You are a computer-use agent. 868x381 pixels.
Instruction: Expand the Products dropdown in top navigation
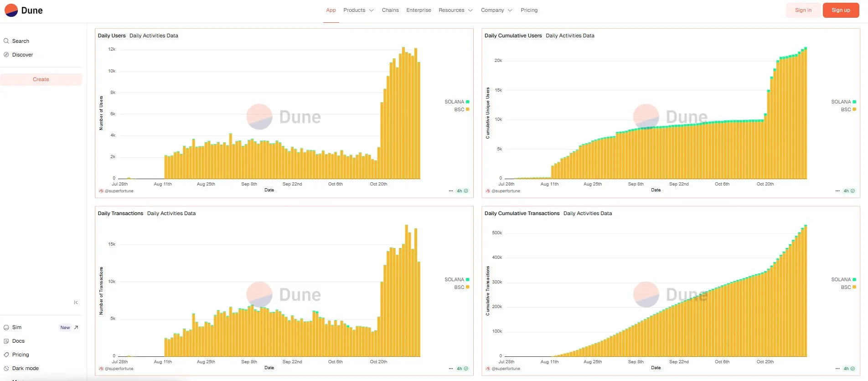click(358, 10)
